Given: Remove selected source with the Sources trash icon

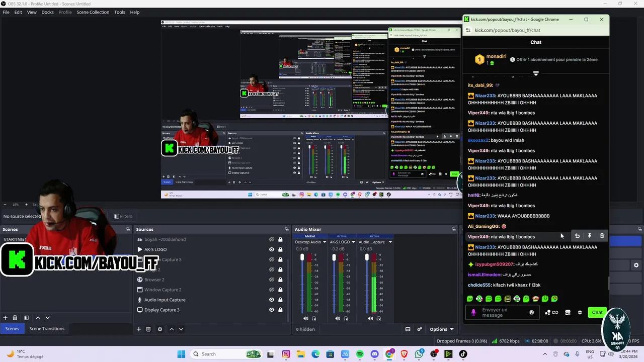Looking at the screenshot, I should click(x=148, y=329).
